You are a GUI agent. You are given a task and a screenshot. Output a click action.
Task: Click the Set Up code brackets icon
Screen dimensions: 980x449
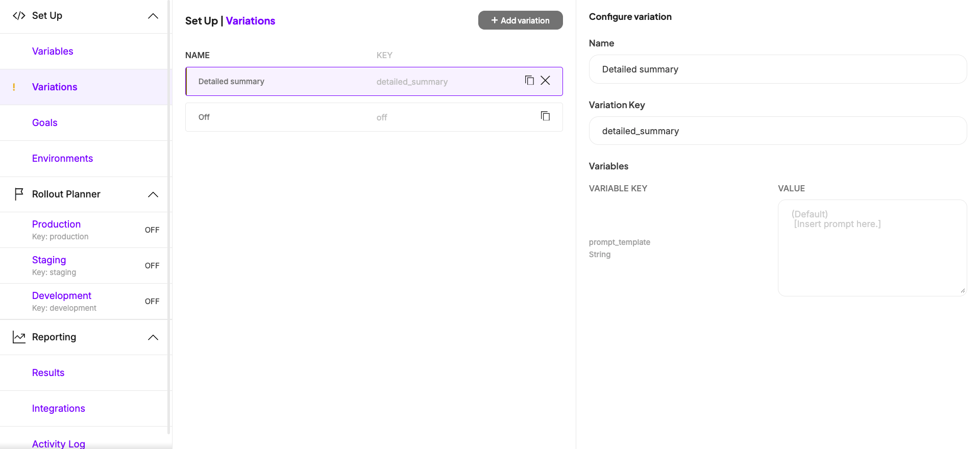(x=19, y=16)
